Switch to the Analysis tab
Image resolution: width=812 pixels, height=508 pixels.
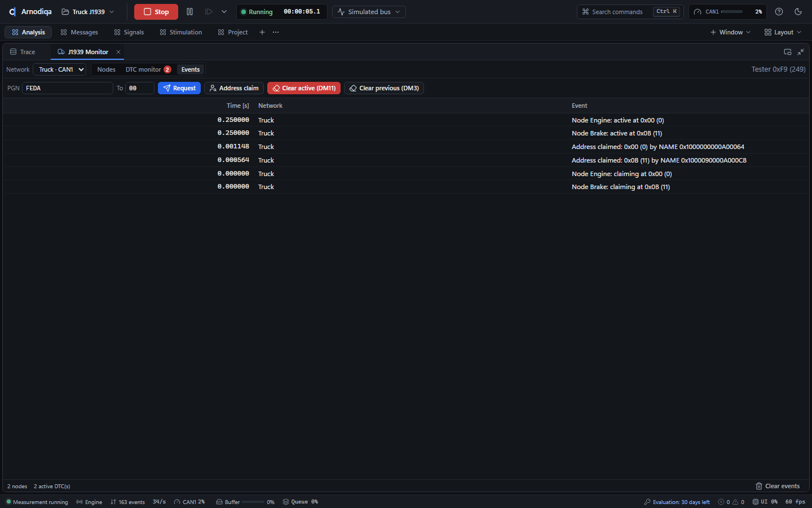click(x=28, y=32)
